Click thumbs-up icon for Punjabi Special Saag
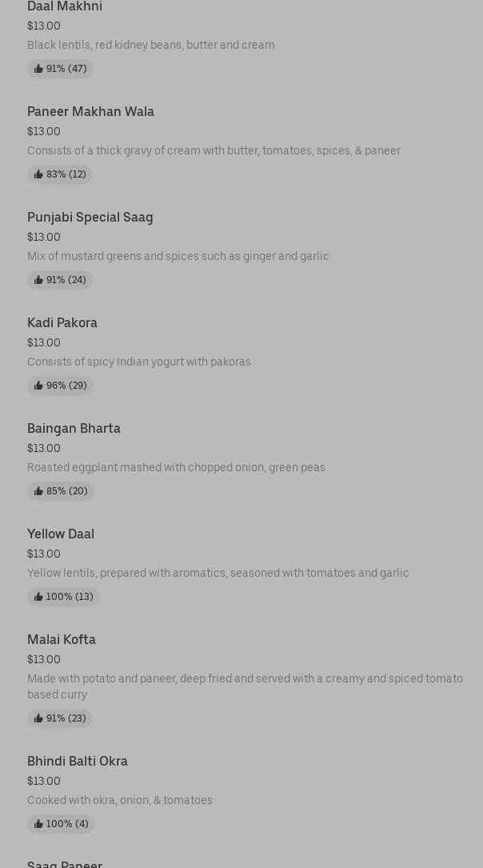483x868 pixels. (38, 280)
